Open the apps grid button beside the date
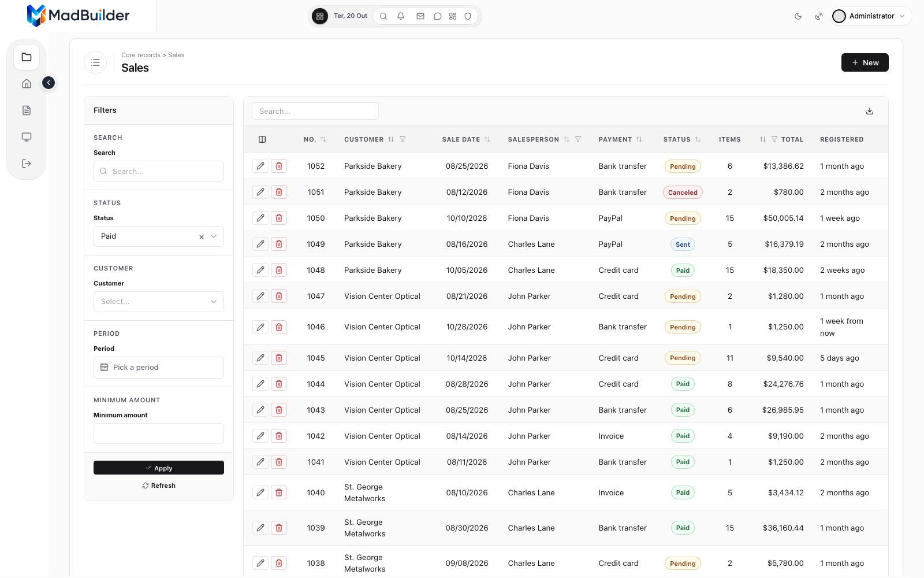924x578 pixels. pyautogui.click(x=320, y=16)
